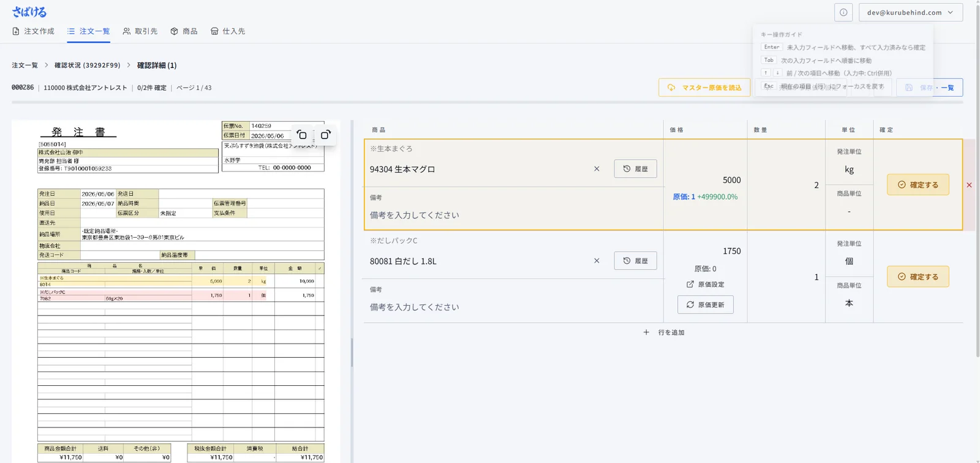Click the price value 5000
Image resolution: width=980 pixels, height=463 pixels.
pyautogui.click(x=731, y=180)
